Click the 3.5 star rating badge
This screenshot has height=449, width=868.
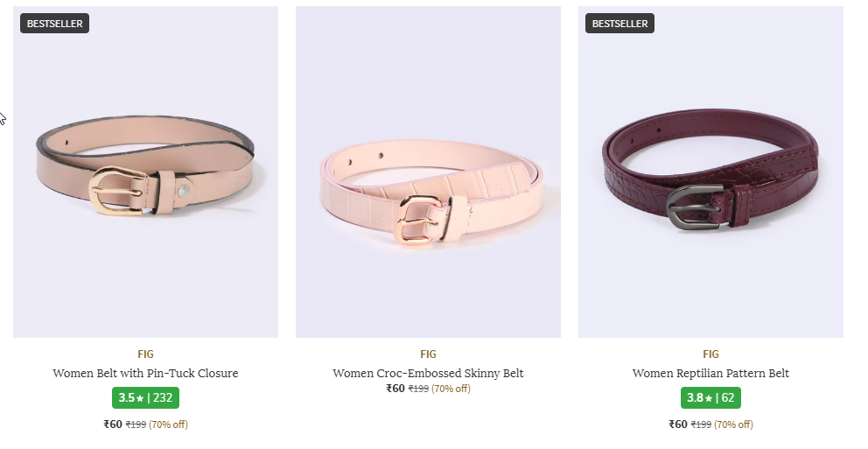pos(145,397)
